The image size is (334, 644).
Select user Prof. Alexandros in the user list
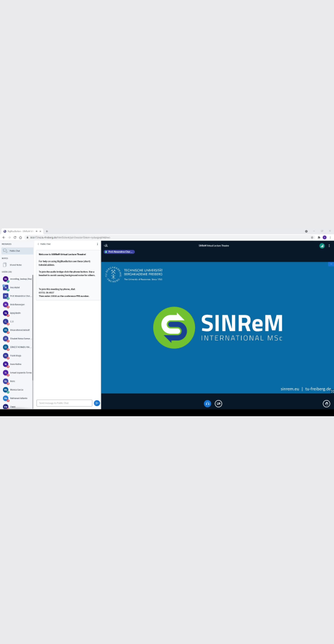pyautogui.click(x=17, y=296)
